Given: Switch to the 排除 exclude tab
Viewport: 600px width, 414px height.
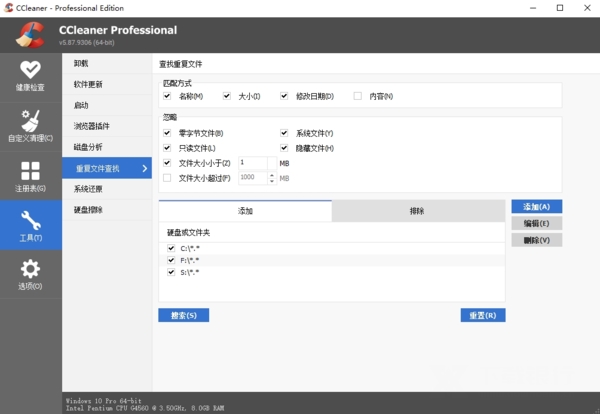Looking at the screenshot, I should tap(418, 211).
